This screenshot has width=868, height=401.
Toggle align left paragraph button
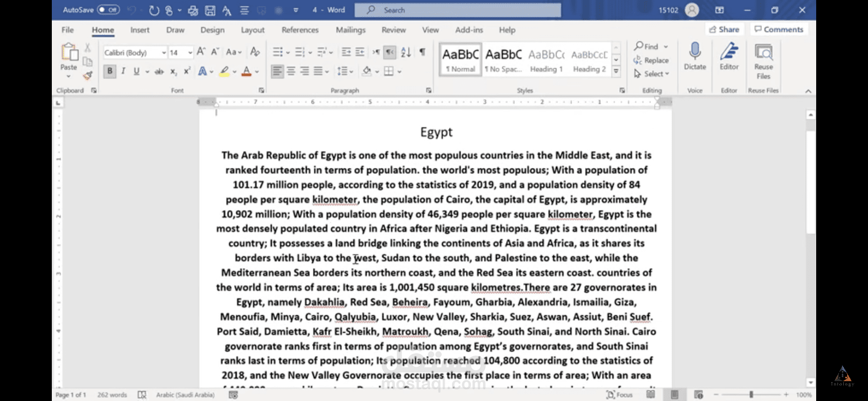[277, 71]
